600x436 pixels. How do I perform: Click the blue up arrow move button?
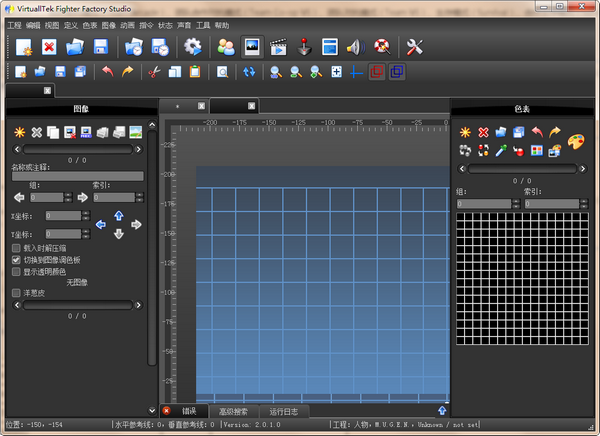tap(119, 215)
